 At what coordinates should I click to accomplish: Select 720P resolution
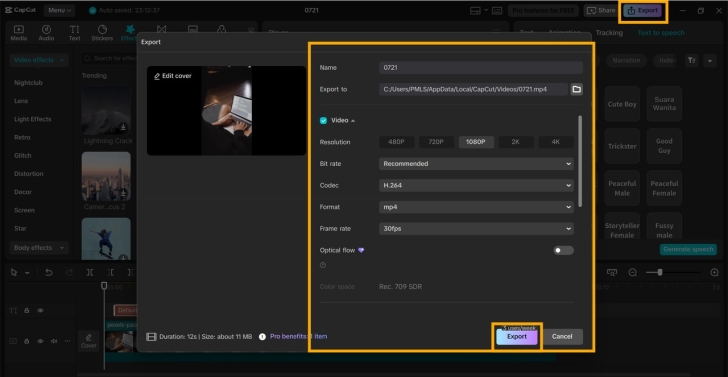(436, 142)
